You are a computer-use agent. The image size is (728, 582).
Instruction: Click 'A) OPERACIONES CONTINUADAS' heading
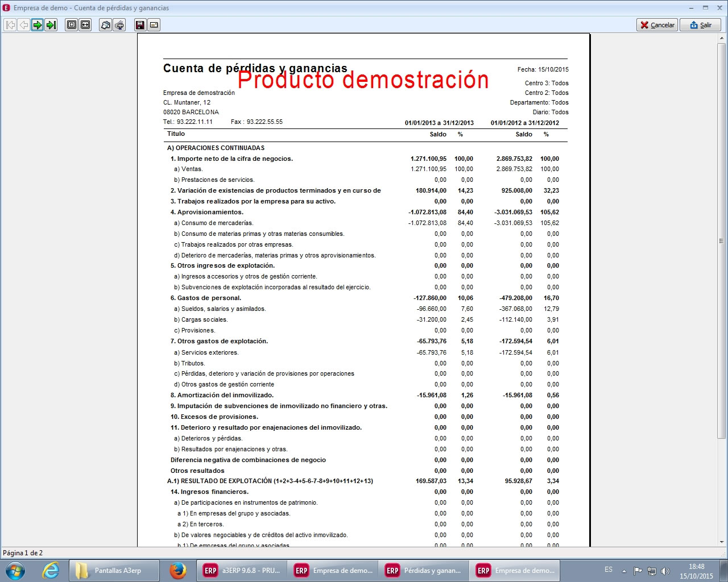[x=216, y=148]
